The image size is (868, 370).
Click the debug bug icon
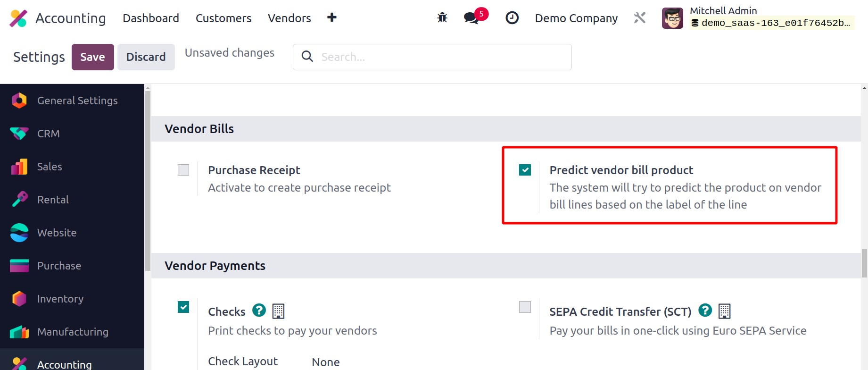point(442,18)
